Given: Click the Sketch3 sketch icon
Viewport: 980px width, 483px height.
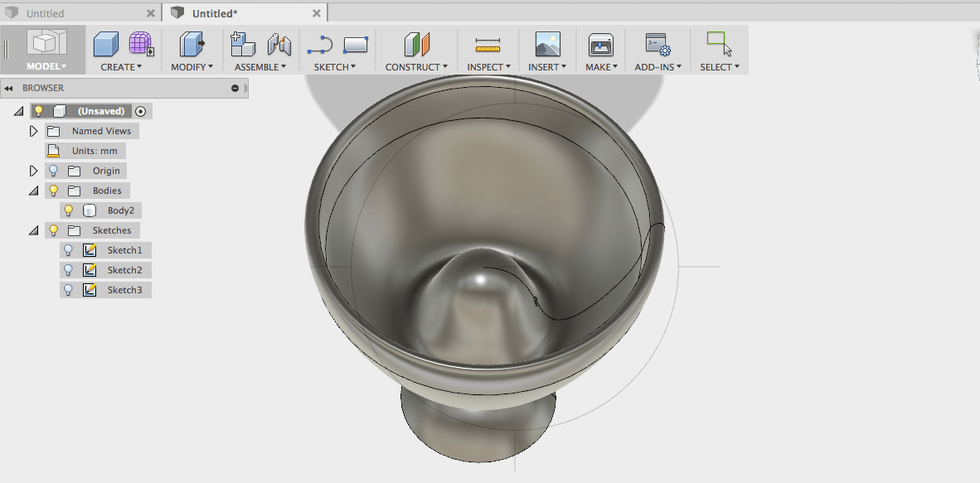Looking at the screenshot, I should 90,290.
